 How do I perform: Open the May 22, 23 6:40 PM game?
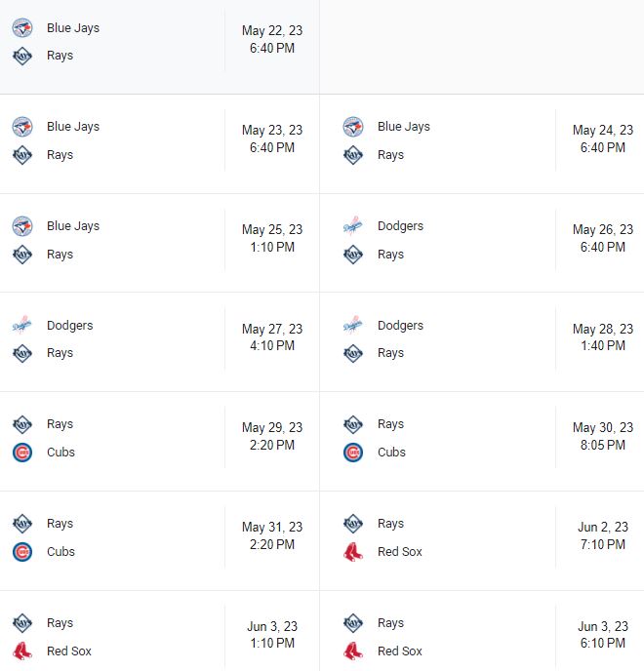[160, 47]
